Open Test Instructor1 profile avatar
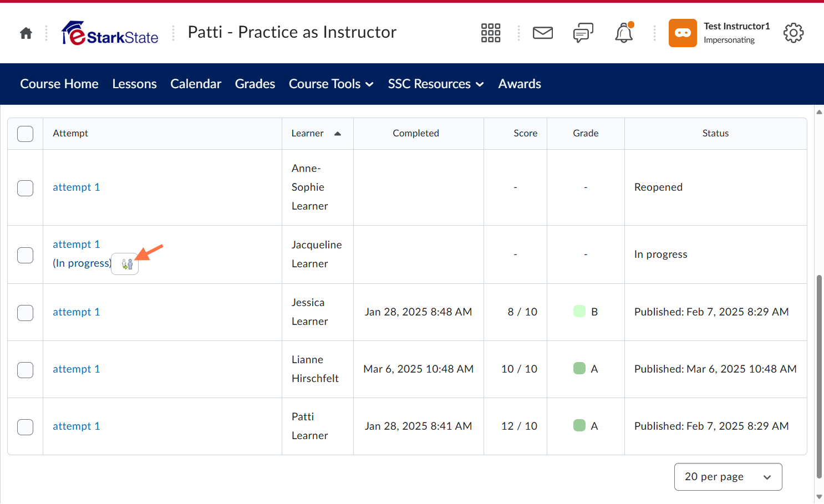Viewport: 824px width, 504px height. pyautogui.click(x=683, y=33)
